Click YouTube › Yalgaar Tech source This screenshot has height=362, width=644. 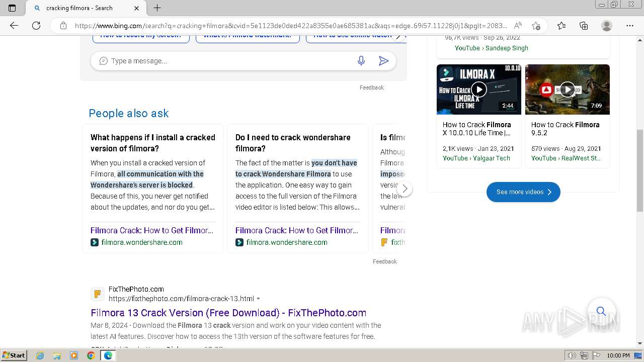[x=476, y=158]
